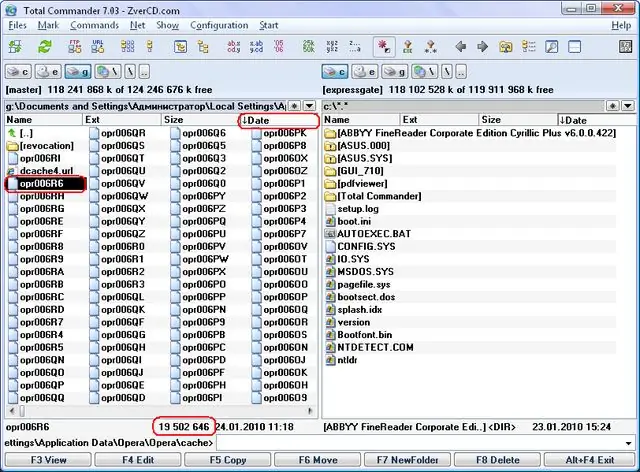Open the multi-rename list icon
Image resolution: width=640 pixels, height=472 pixels.
(x=529, y=47)
